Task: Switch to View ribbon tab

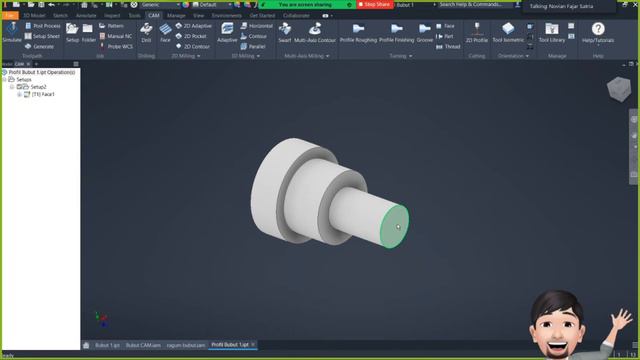Action: click(x=198, y=16)
